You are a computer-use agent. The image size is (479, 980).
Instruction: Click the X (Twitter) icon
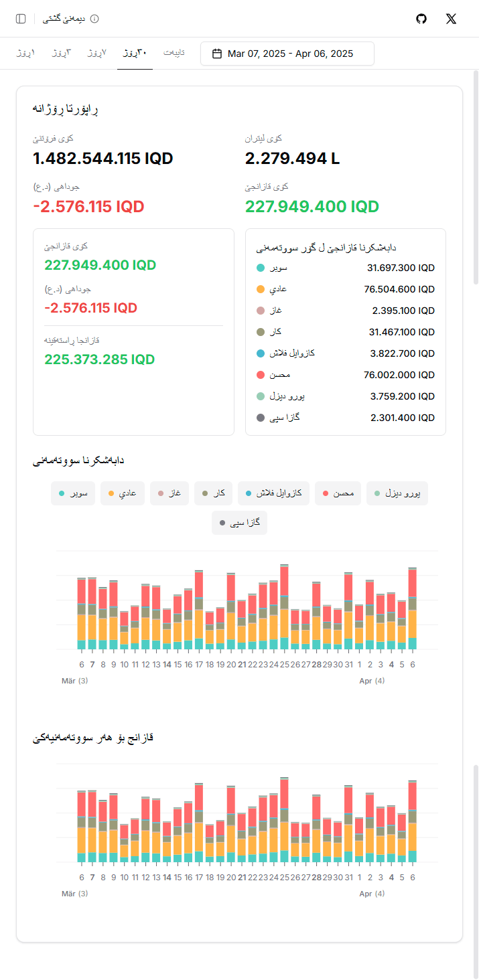click(451, 19)
